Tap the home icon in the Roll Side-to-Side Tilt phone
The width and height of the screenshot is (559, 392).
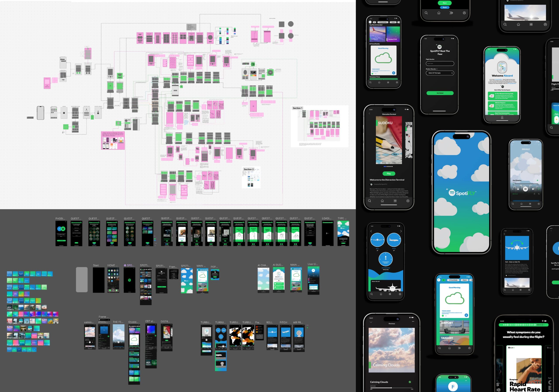click(513, 290)
